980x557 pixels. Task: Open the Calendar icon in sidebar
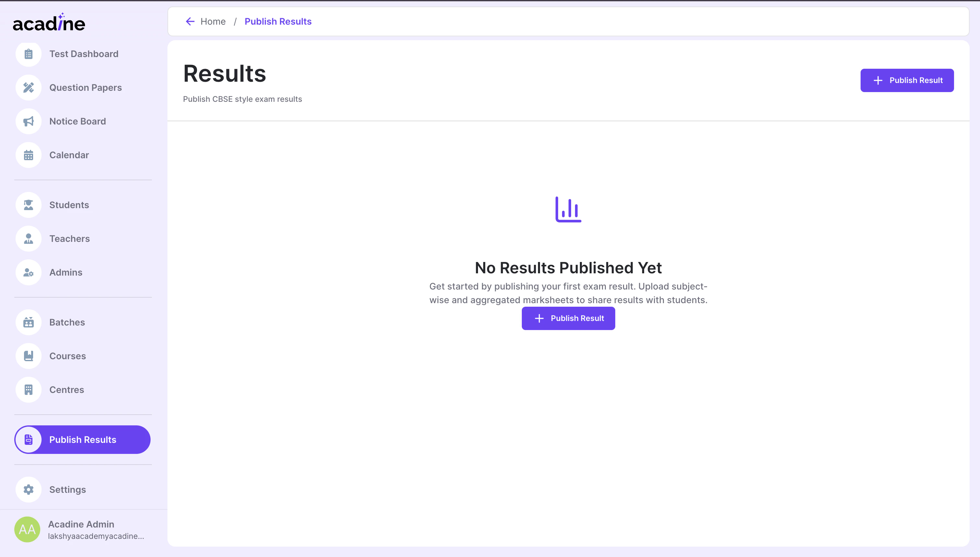pos(28,155)
